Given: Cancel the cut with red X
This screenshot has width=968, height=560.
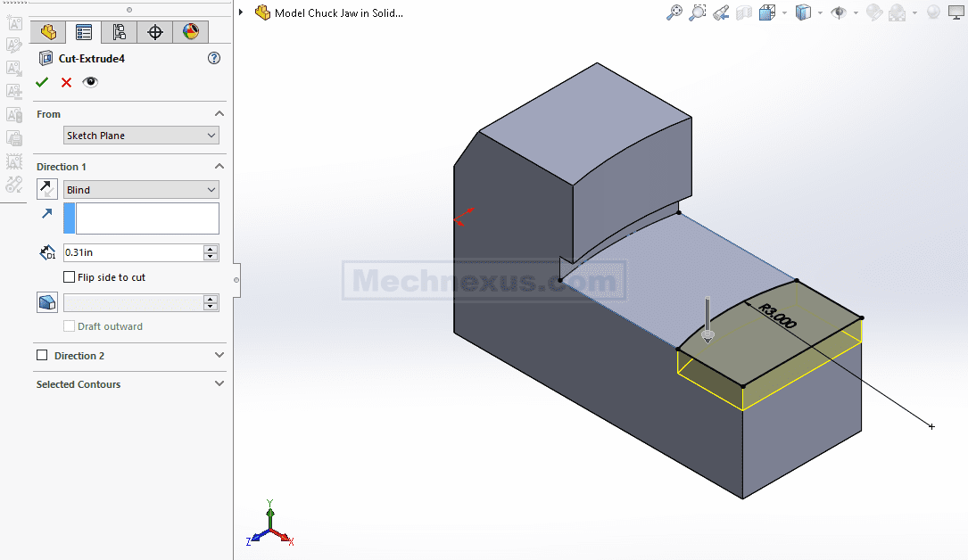Looking at the screenshot, I should coord(66,82).
